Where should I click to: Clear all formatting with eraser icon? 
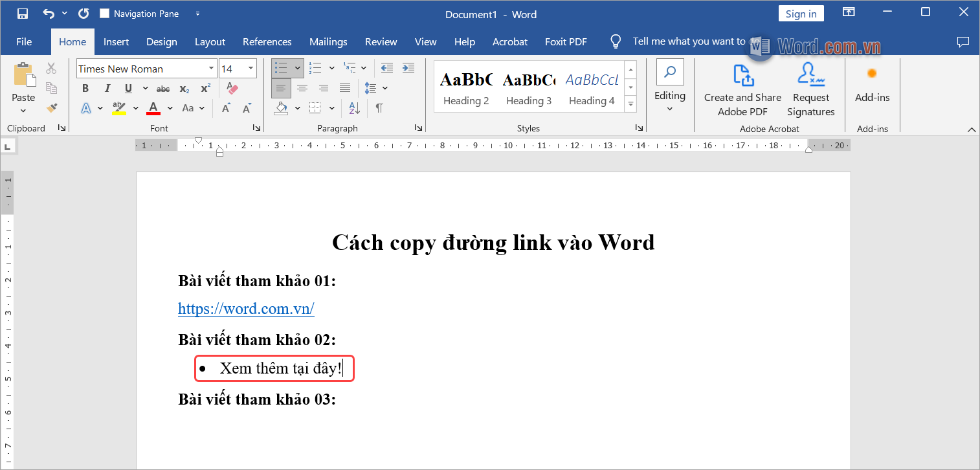click(232, 89)
